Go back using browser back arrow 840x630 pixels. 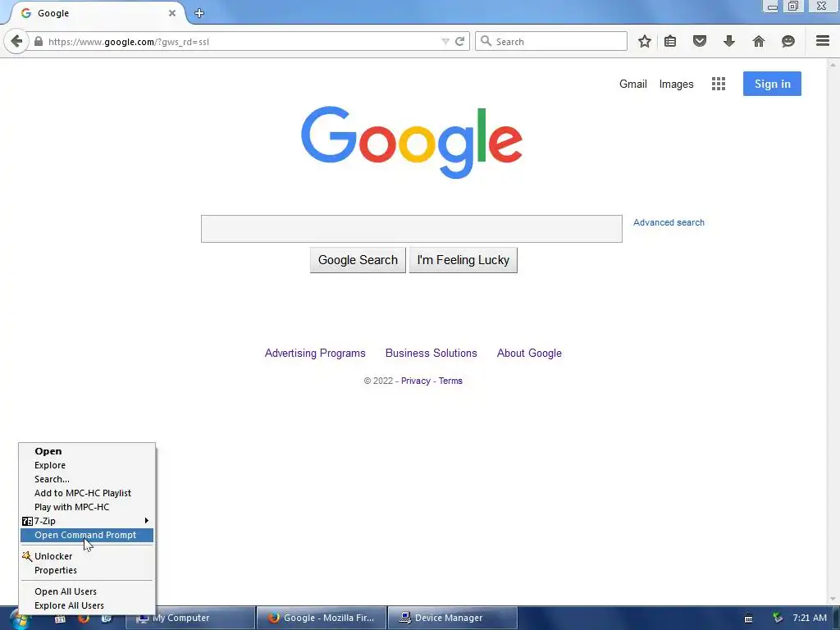(x=16, y=41)
